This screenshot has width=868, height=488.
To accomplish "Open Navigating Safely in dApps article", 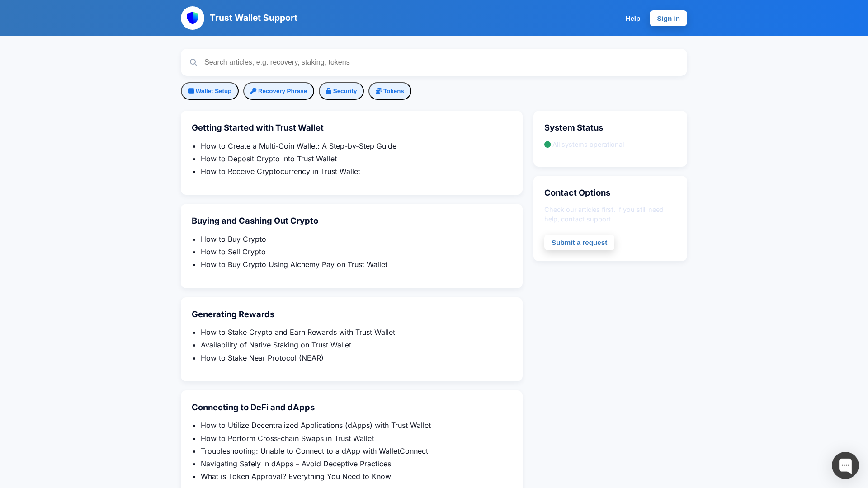I will [x=296, y=464].
